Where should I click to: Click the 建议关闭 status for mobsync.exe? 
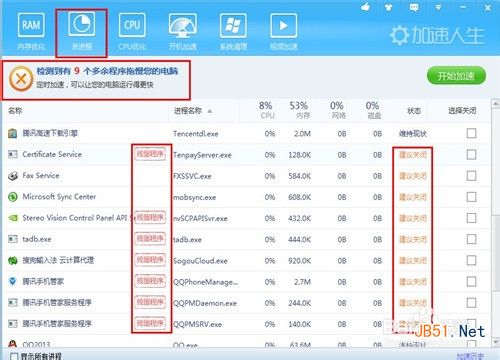tap(413, 197)
